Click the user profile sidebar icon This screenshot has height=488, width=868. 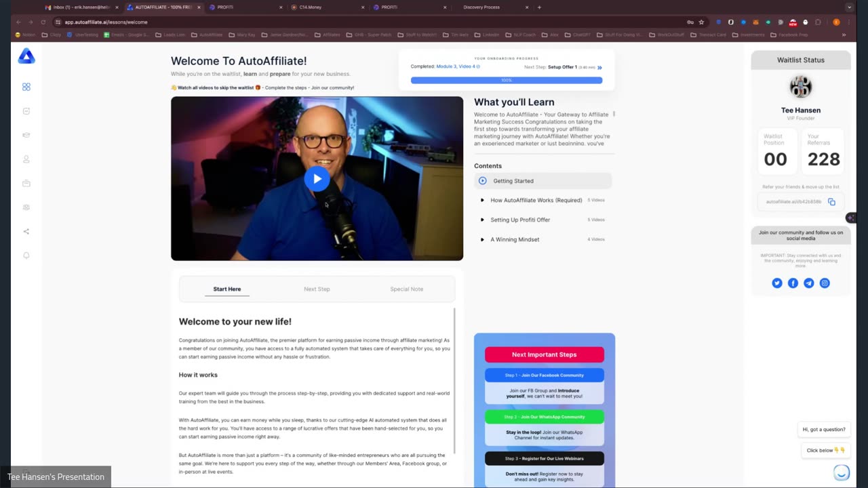(26, 159)
